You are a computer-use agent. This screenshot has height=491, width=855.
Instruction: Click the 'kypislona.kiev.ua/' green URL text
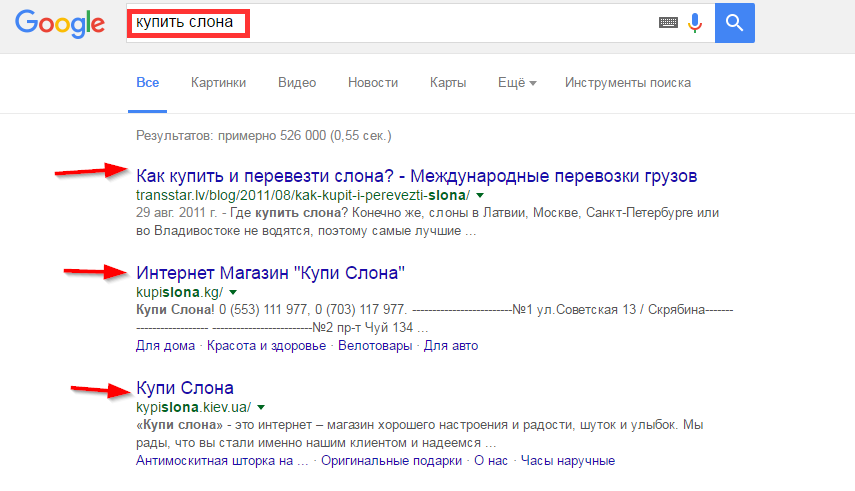pos(194,408)
